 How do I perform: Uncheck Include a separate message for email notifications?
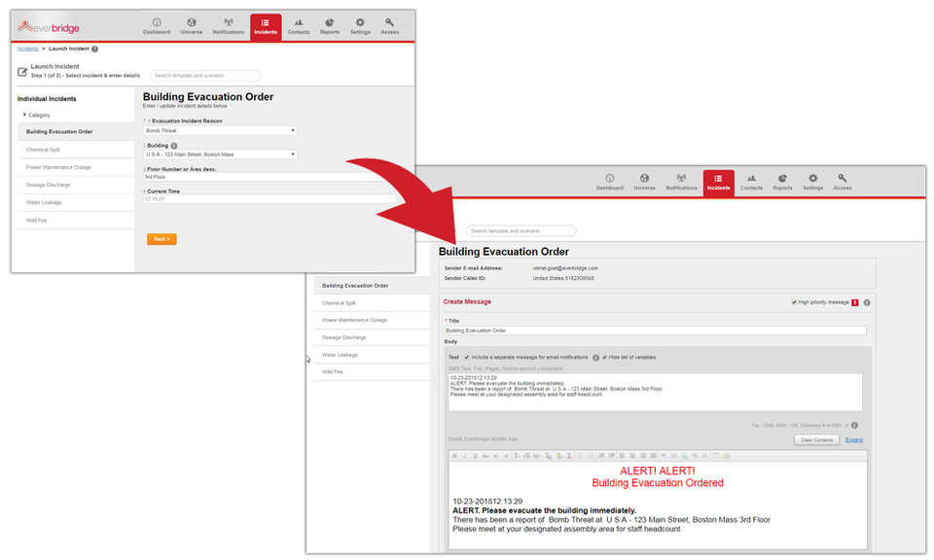(466, 357)
